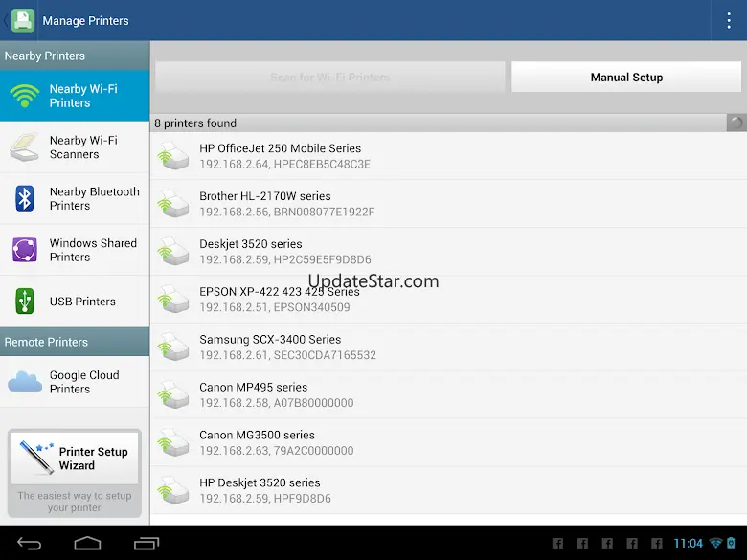Select HP OfficeJet 250 Mobile Series
This screenshot has height=560, width=747.
coord(448,156)
